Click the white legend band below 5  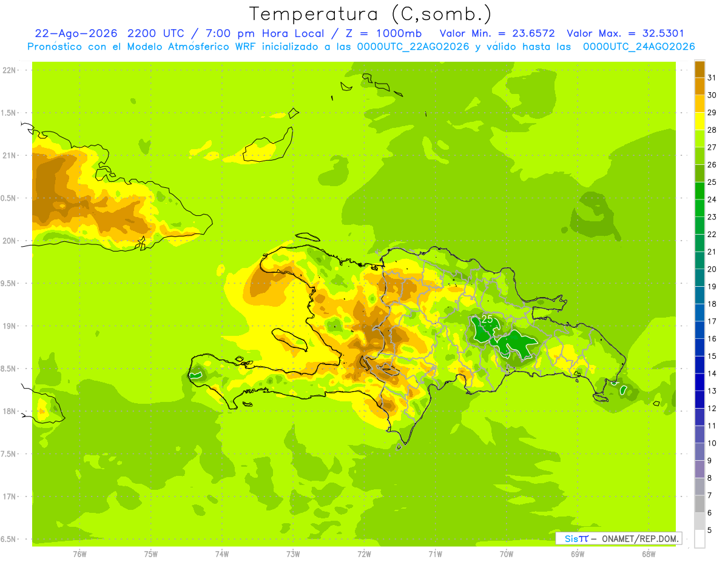pyautogui.click(x=699, y=539)
